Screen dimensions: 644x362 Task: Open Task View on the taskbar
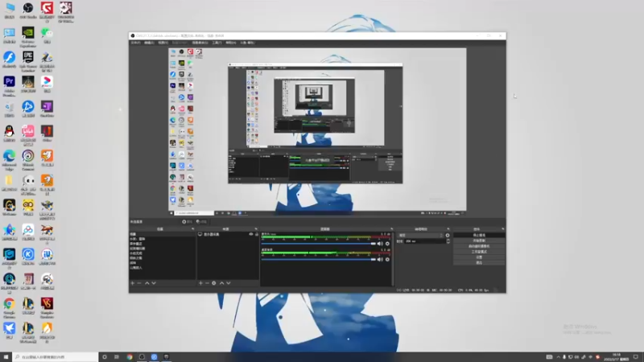[x=117, y=357]
